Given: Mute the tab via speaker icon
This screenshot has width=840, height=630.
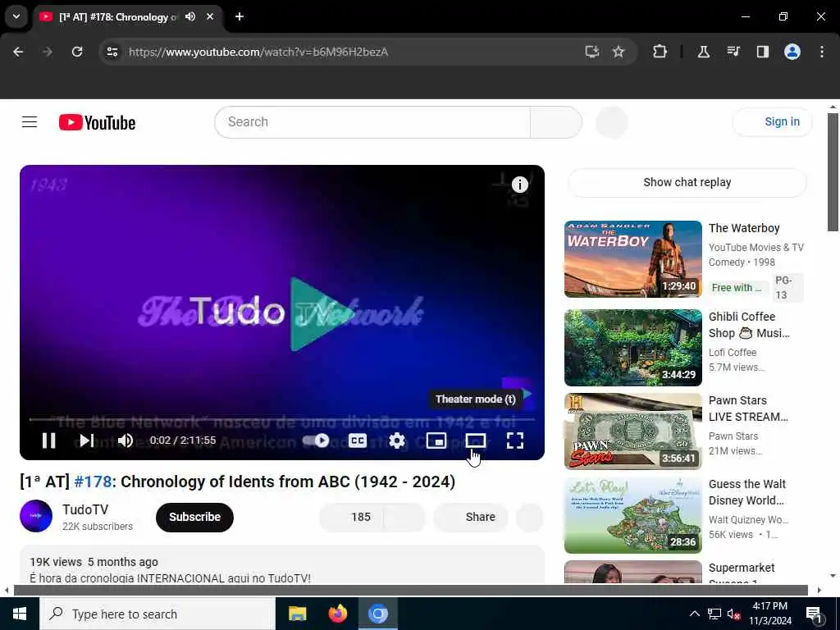Looking at the screenshot, I should 190,16.
